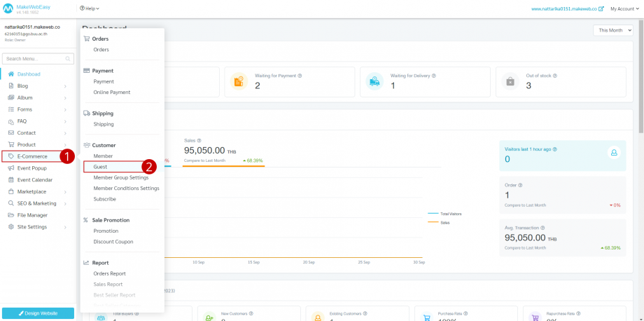Click the Design Website button
The image size is (644, 321).
point(38,313)
